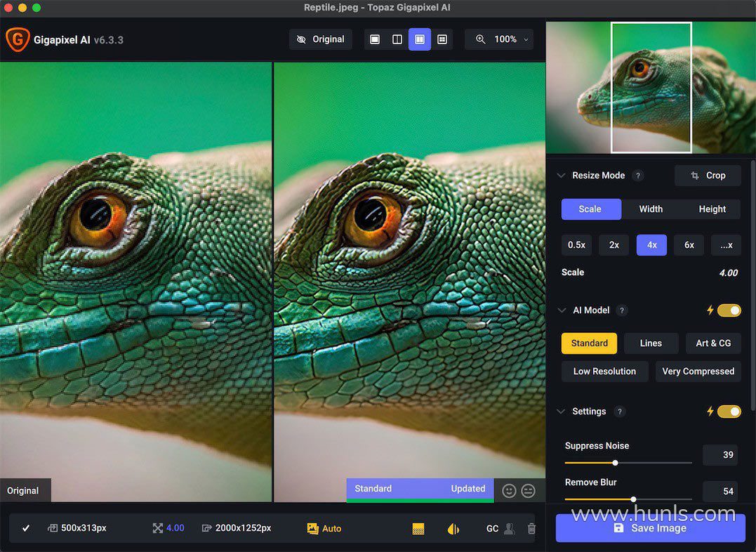This screenshot has width=756, height=552.
Task: Choose the four-panel comparison view icon
Action: point(442,39)
